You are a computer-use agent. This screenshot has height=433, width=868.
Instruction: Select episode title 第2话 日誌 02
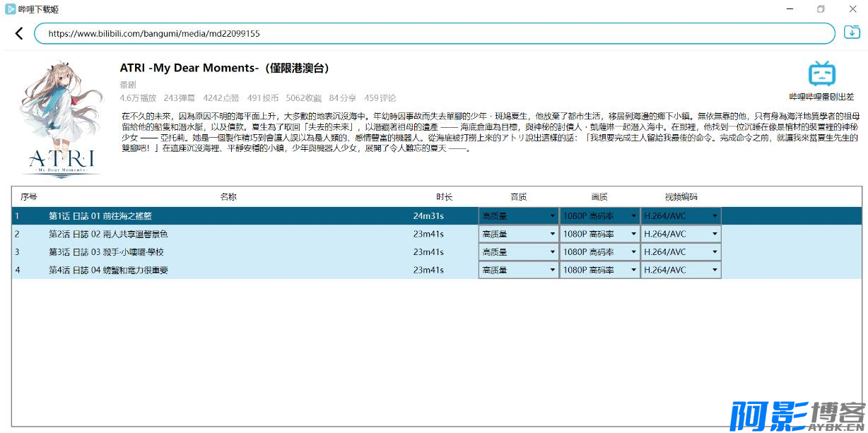pos(108,234)
